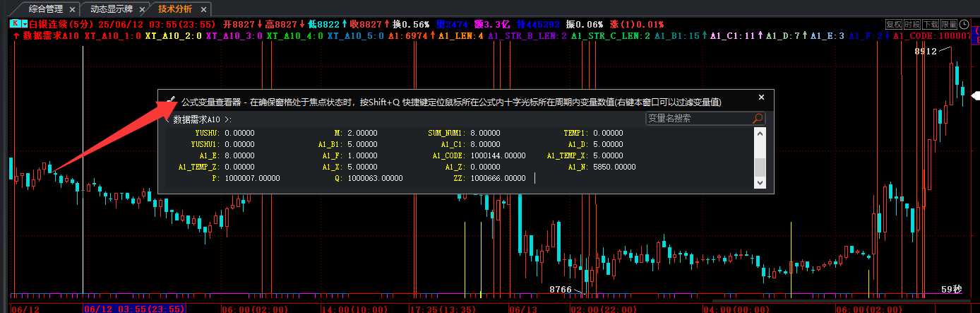Select the SUM_NUM1 value 8.00000

(x=485, y=133)
